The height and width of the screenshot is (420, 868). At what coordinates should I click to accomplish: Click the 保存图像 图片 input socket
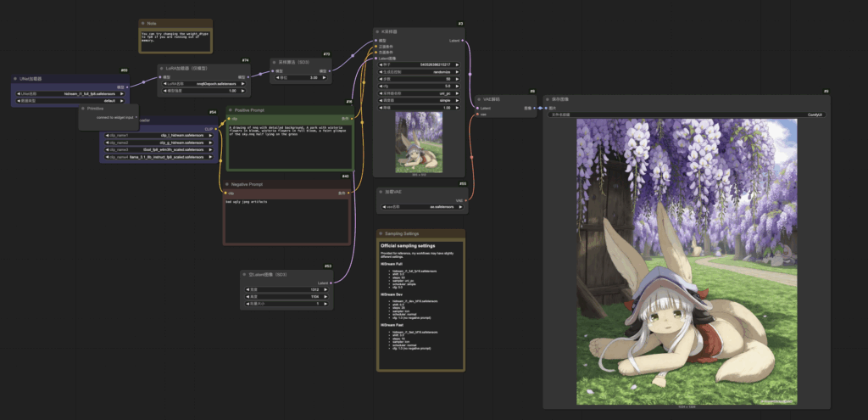pyautogui.click(x=546, y=108)
